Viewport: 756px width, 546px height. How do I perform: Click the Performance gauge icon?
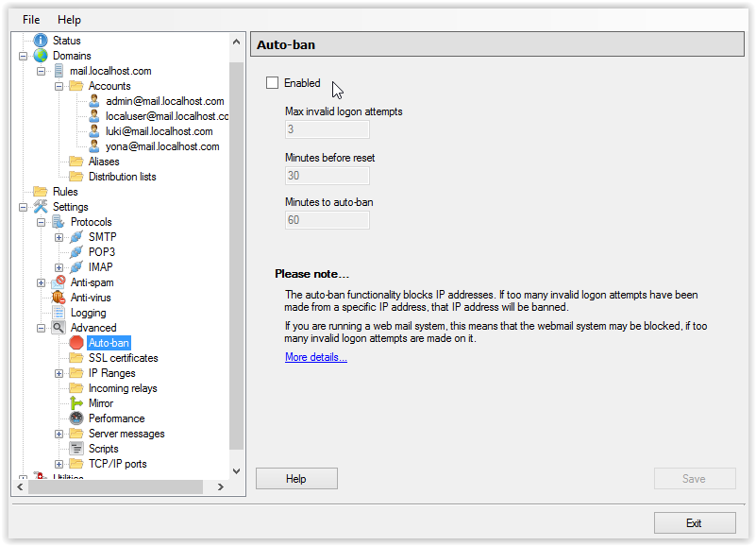[x=76, y=418]
